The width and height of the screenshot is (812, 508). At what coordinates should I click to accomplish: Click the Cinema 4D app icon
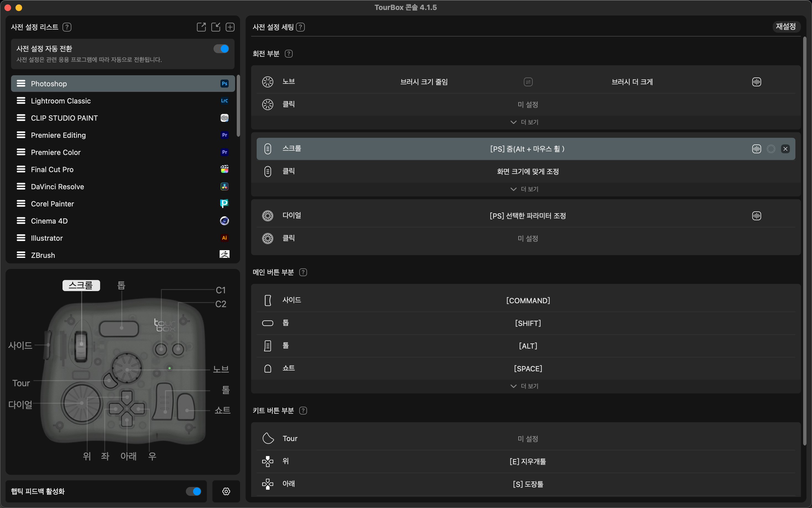pos(224,221)
